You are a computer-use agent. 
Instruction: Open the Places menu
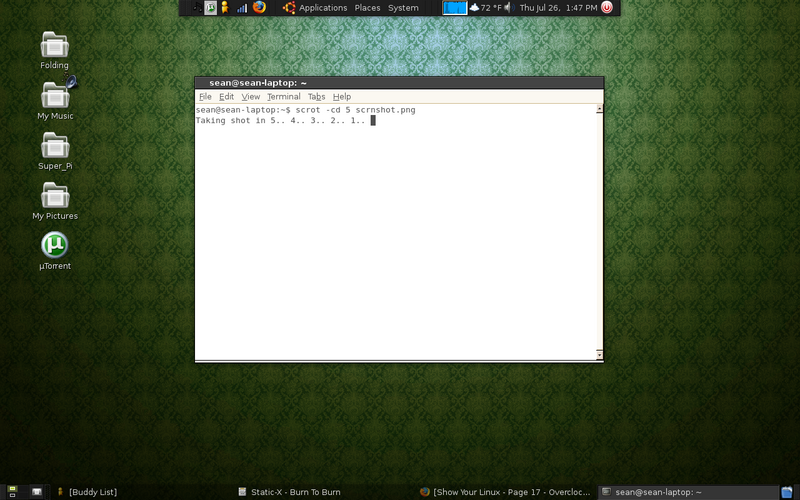[367, 8]
